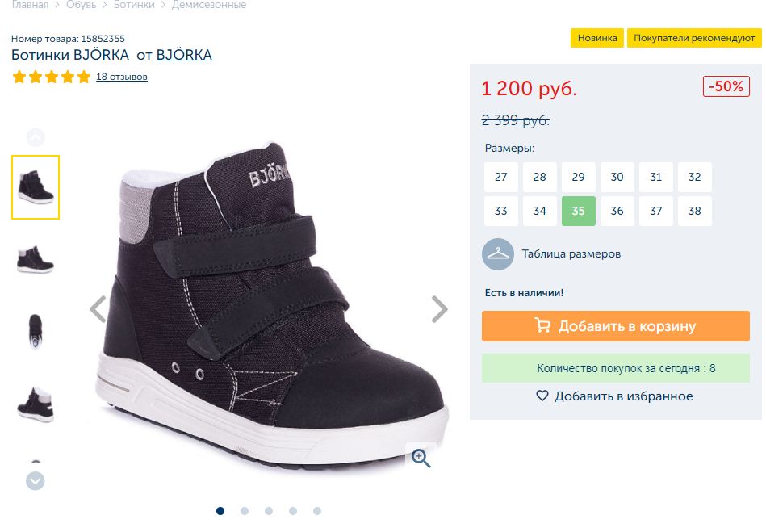Pick the size 30 option
The height and width of the screenshot is (532, 766).
[617, 178]
